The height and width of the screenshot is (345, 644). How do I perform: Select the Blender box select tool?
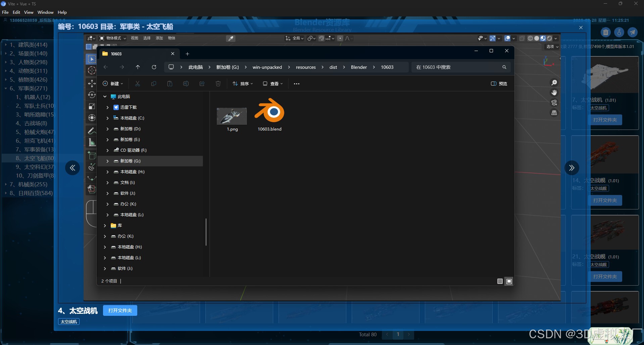click(x=92, y=59)
